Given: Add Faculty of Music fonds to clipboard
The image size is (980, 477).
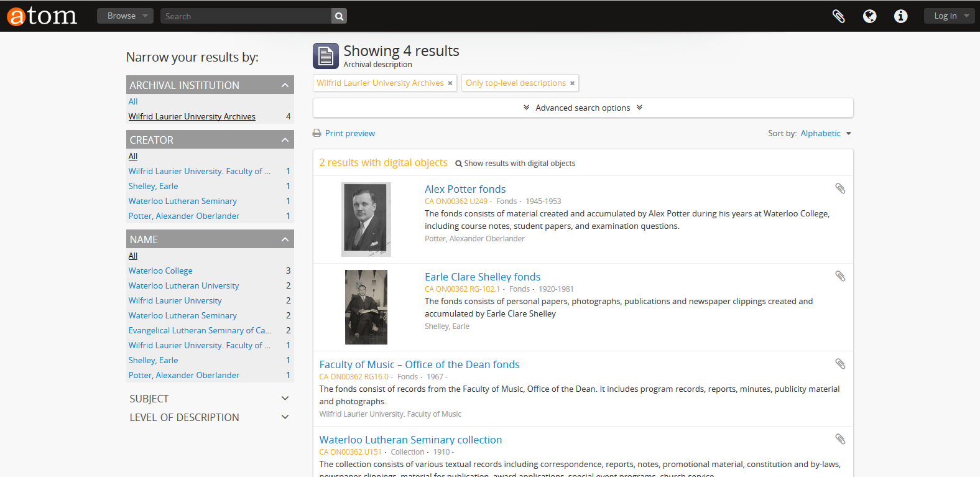Looking at the screenshot, I should 840,364.
